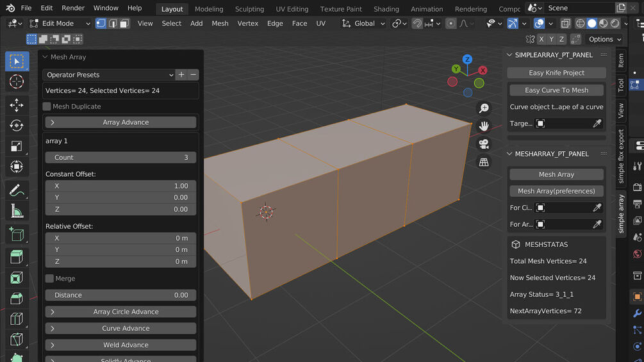Viewport: 644px width, 362px height.
Task: Click the Mesh Array button
Action: pyautogui.click(x=556, y=174)
